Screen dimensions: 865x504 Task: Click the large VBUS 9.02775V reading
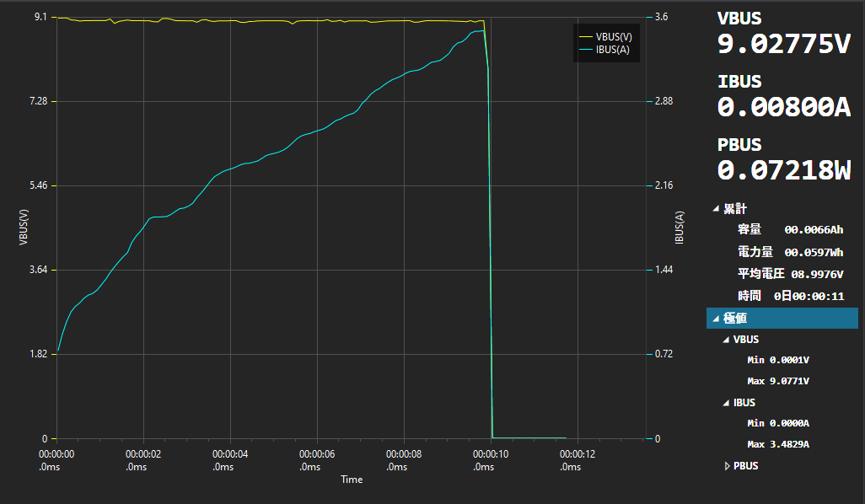[x=783, y=45]
